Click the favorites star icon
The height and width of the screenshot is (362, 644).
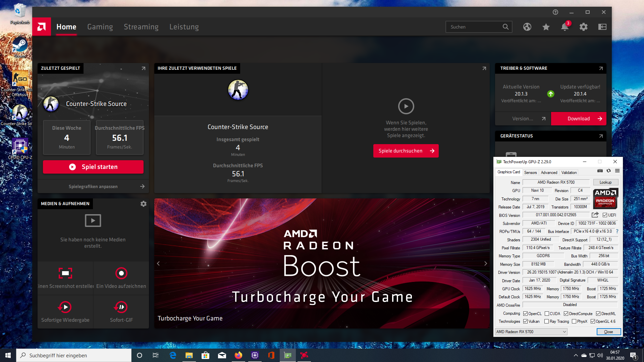pos(546,27)
